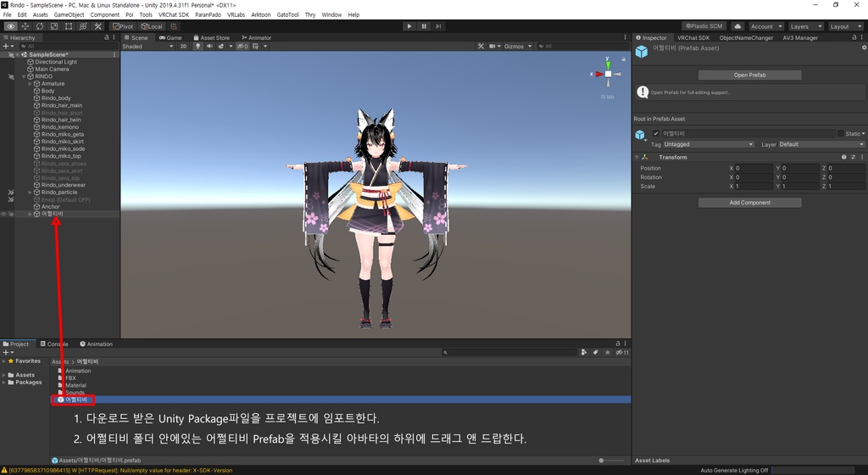Collapse the Transform component foldout

click(637, 157)
